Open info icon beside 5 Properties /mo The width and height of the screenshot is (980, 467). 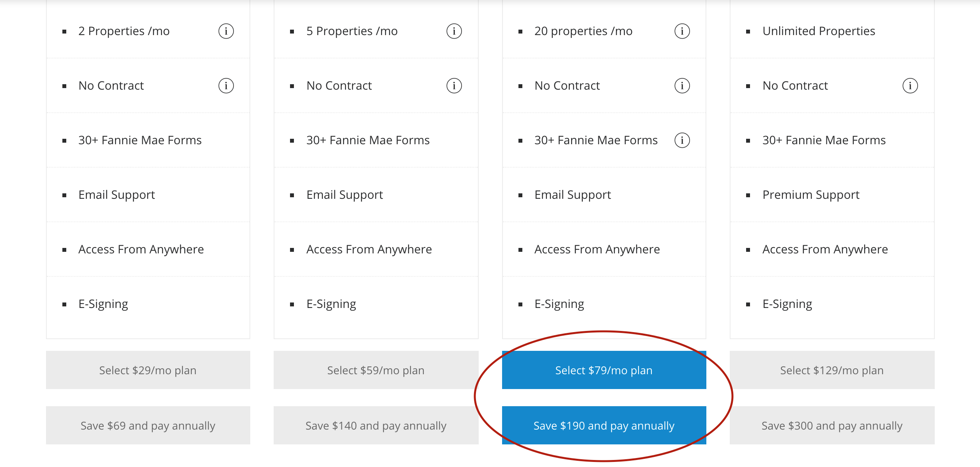454,31
